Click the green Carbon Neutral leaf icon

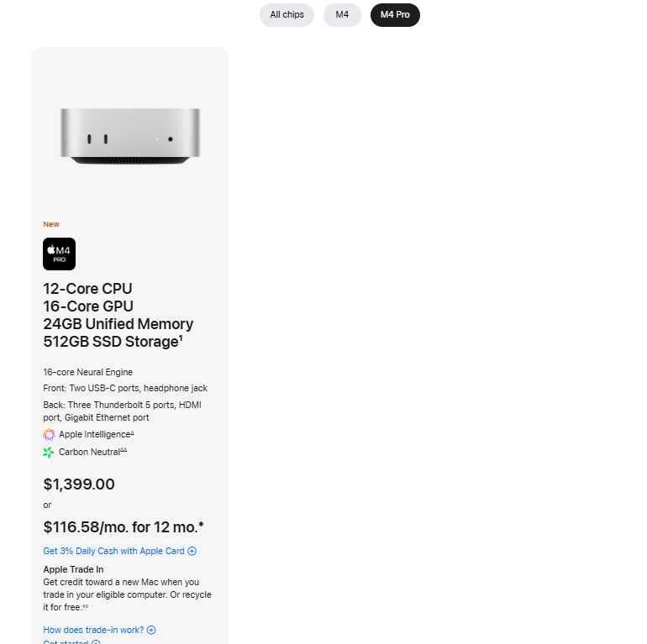pyautogui.click(x=49, y=453)
